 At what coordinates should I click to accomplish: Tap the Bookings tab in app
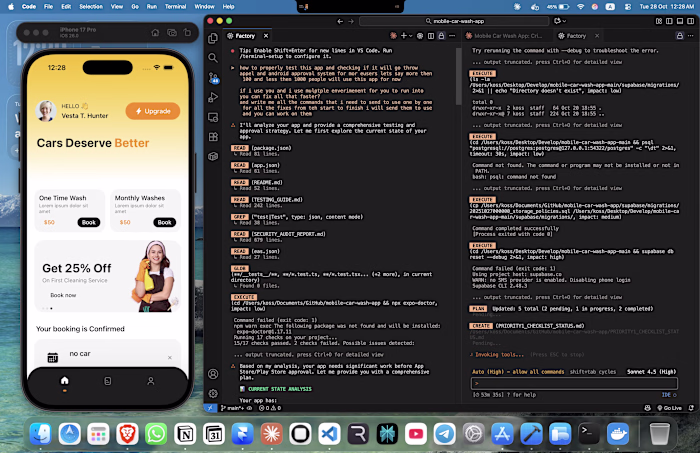(108, 381)
